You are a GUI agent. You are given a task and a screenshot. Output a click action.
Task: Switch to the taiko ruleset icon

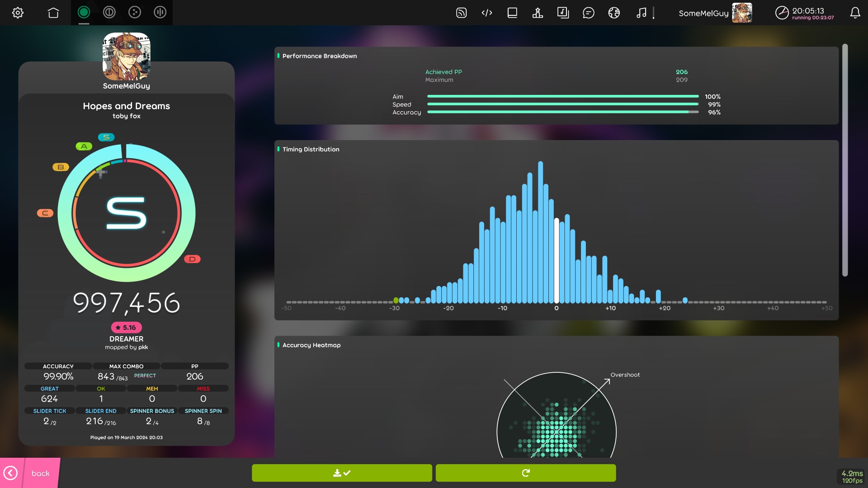point(109,13)
